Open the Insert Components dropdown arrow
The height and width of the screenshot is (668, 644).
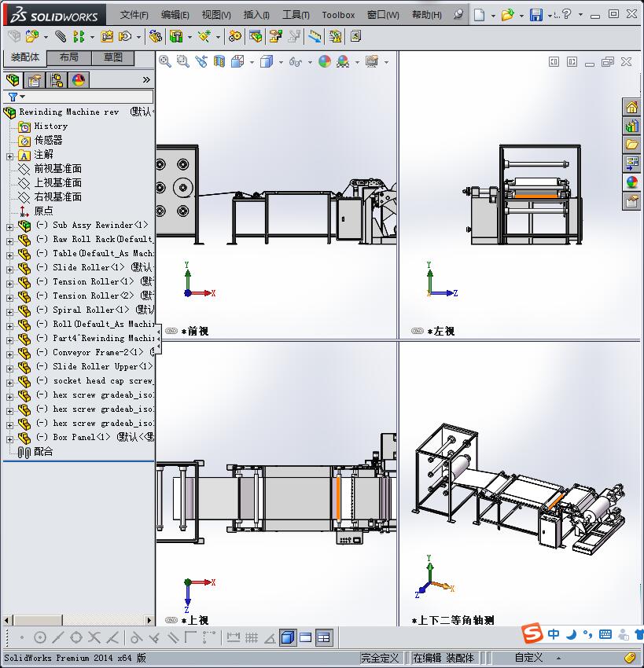coord(46,37)
